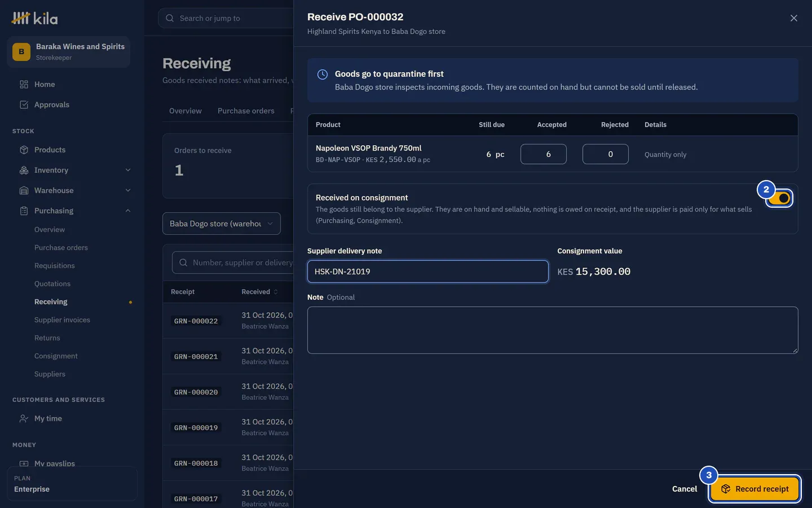Click the Enterprise plan card
812x508 pixels.
(72, 484)
